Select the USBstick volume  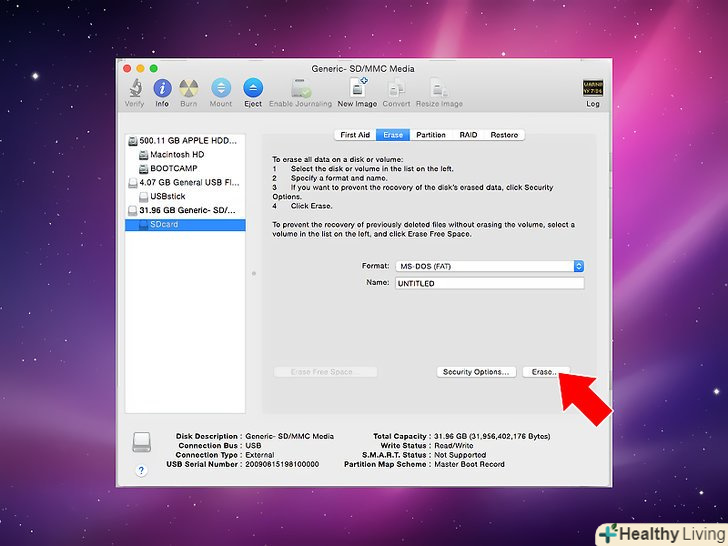tap(185, 196)
